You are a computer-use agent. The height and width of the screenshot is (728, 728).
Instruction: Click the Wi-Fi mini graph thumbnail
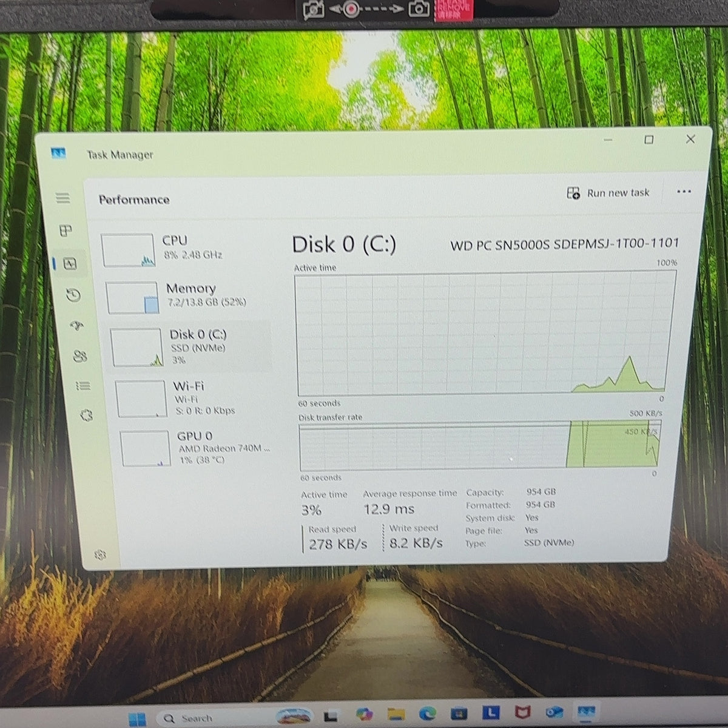141,399
